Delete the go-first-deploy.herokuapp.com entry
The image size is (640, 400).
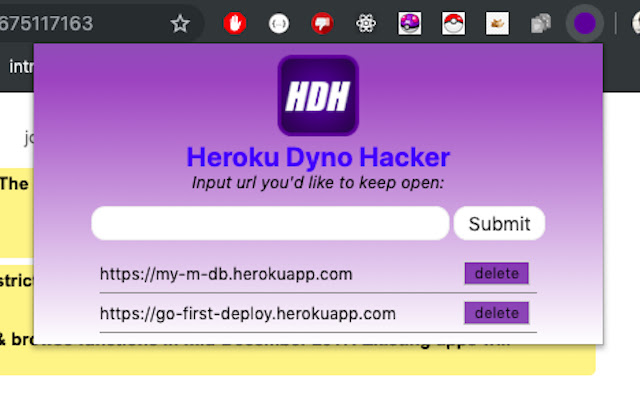[497, 313]
